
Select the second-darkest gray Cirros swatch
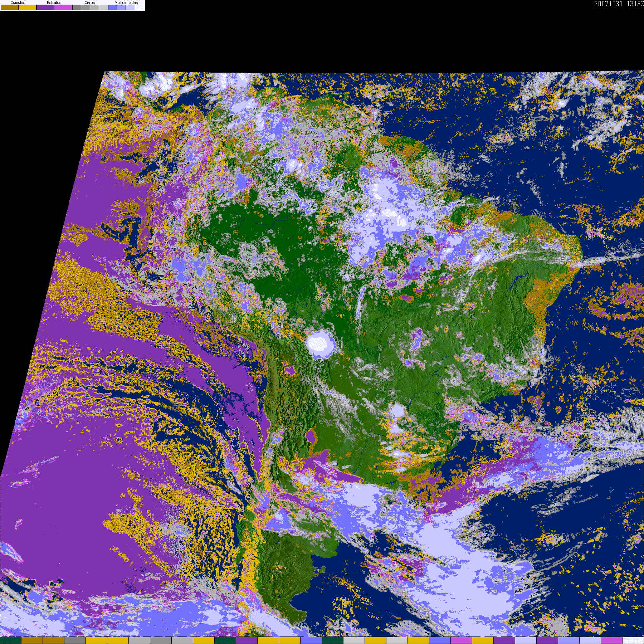click(x=86, y=7)
